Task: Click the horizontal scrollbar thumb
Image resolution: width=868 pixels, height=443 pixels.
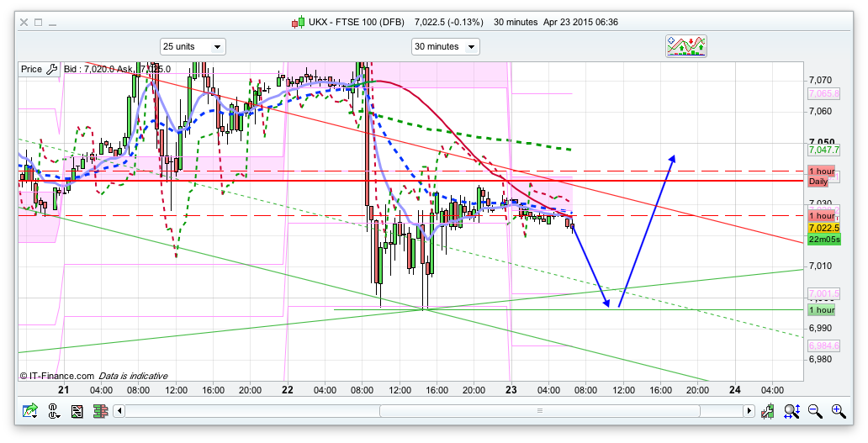Action: tap(538, 411)
